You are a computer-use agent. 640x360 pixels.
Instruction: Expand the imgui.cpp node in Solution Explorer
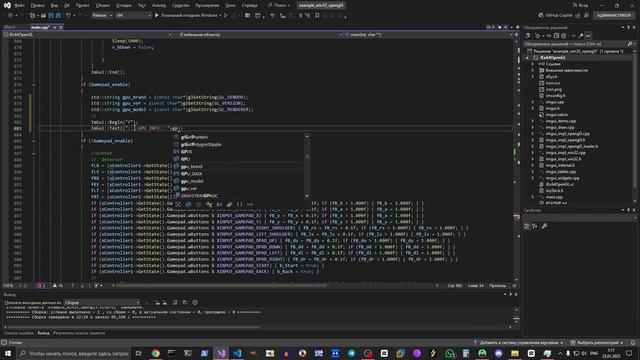pyautogui.click(x=533, y=102)
